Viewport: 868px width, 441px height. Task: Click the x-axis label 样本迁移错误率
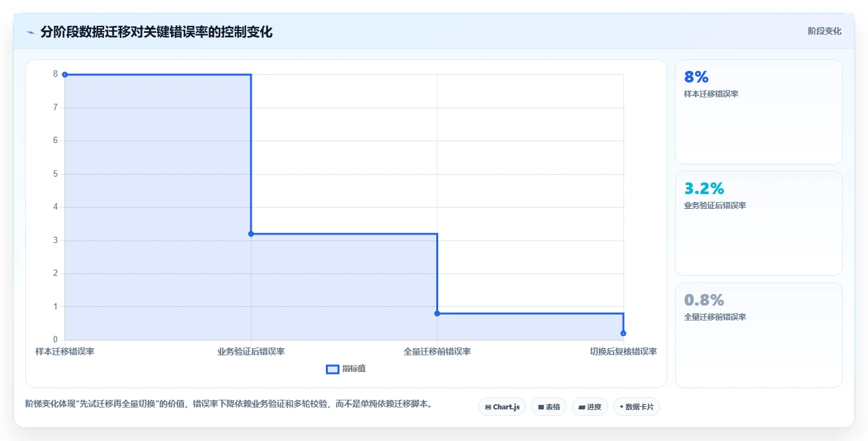[65, 351]
